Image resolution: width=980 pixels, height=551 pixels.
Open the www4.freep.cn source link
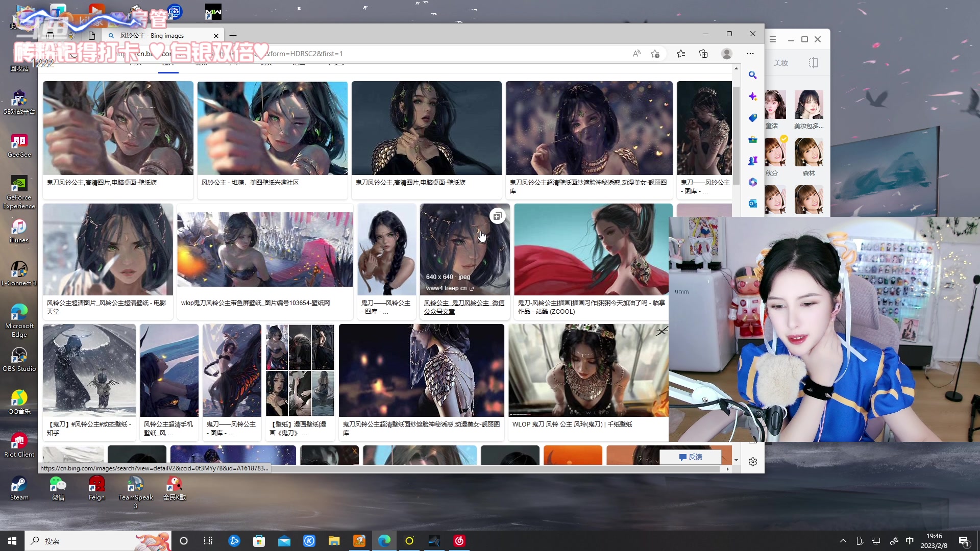coord(450,288)
